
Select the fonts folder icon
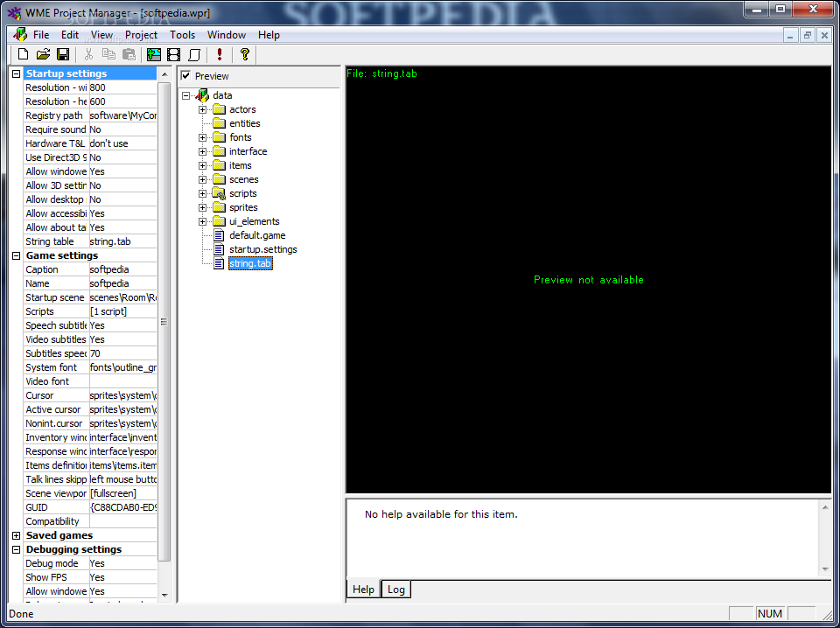tap(219, 137)
